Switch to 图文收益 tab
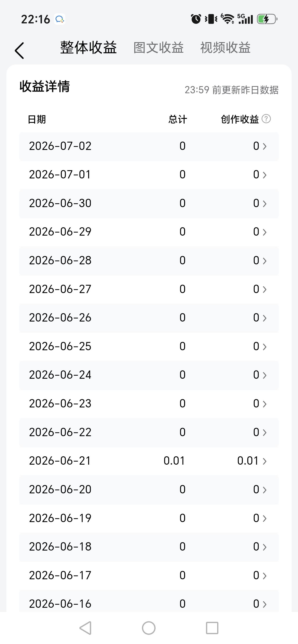This screenshot has height=644, width=298. tap(158, 48)
